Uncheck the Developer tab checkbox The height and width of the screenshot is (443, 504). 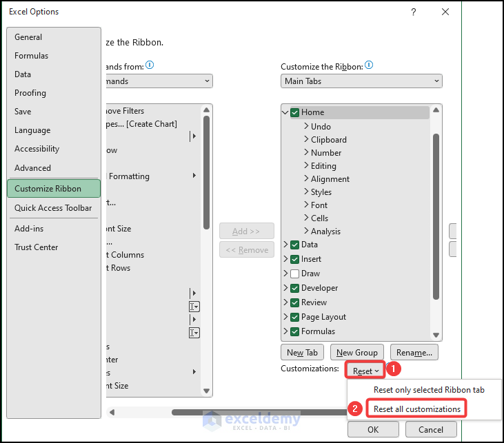click(295, 288)
